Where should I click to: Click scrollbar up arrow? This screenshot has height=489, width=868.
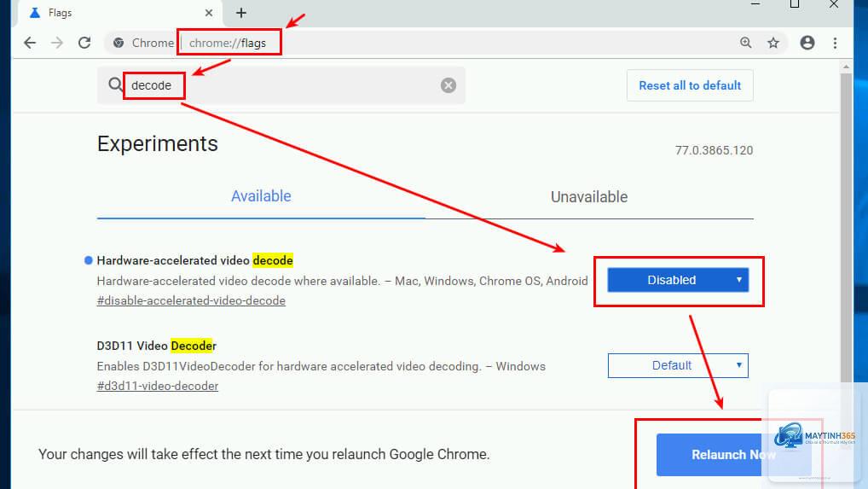[x=846, y=67]
